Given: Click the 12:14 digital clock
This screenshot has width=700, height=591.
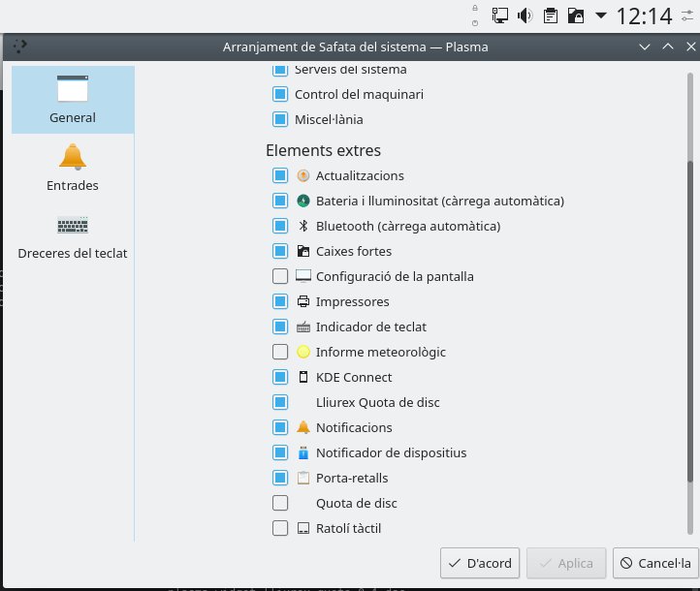Looking at the screenshot, I should click(644, 16).
